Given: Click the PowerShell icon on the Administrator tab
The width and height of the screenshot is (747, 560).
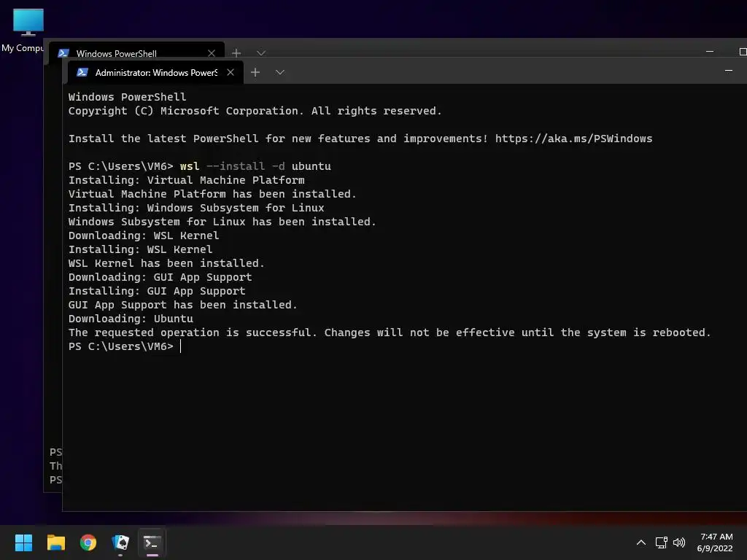Looking at the screenshot, I should pyautogui.click(x=82, y=72).
